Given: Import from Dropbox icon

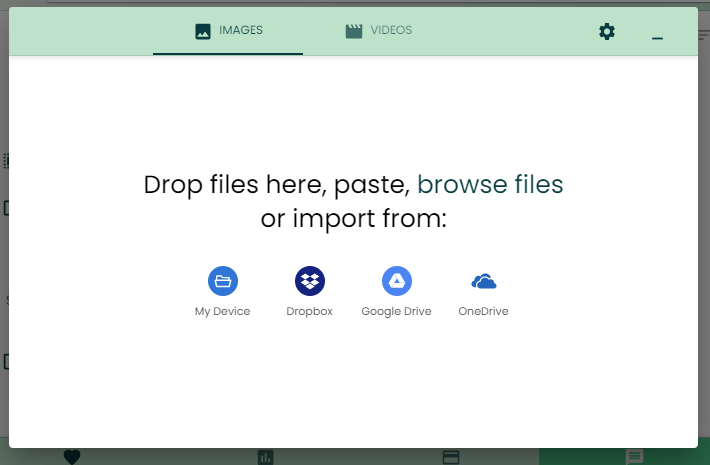Looking at the screenshot, I should [x=310, y=281].
